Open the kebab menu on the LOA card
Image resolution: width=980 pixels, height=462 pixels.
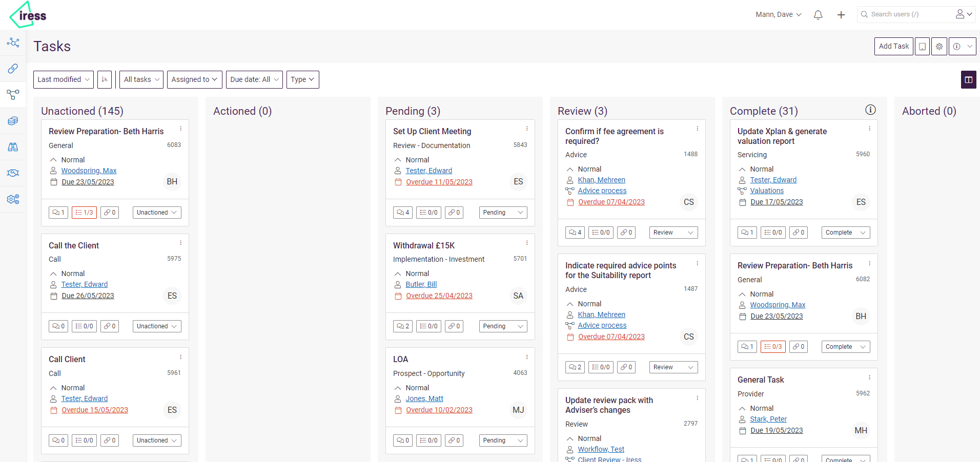[x=527, y=357]
